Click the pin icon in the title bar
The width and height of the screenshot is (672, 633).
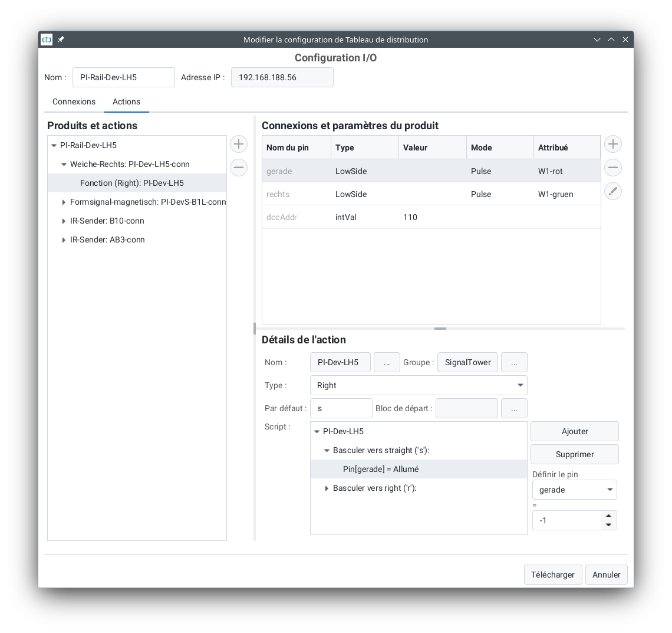pyautogui.click(x=61, y=40)
